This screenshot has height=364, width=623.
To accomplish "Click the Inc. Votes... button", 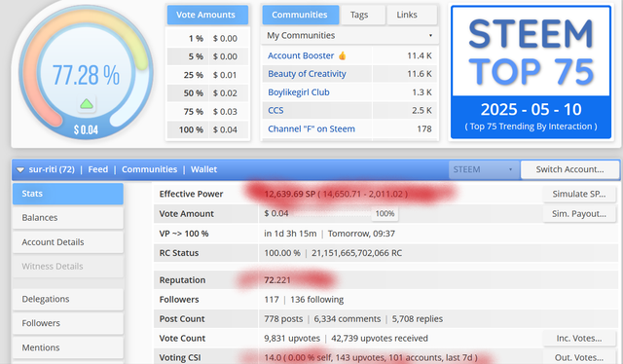I will [x=579, y=338].
